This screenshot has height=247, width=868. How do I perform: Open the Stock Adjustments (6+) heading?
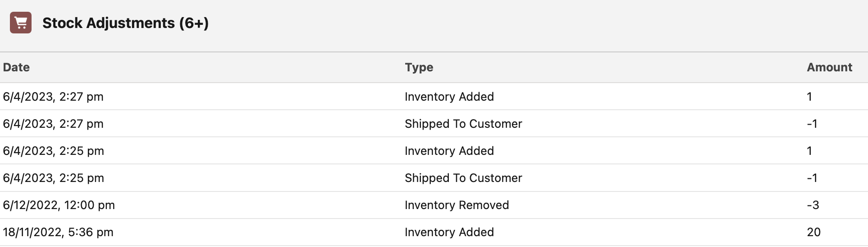click(125, 23)
